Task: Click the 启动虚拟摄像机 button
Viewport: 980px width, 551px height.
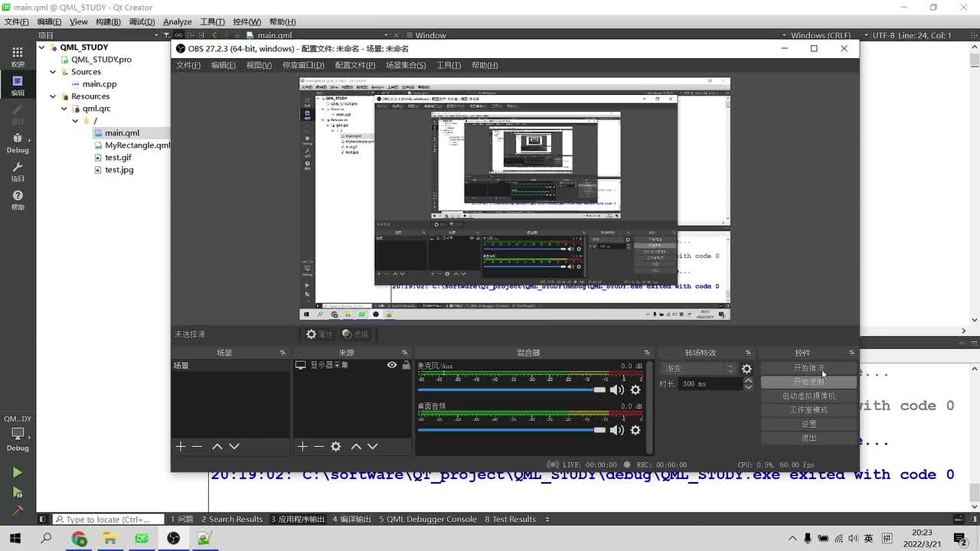Action: [808, 396]
